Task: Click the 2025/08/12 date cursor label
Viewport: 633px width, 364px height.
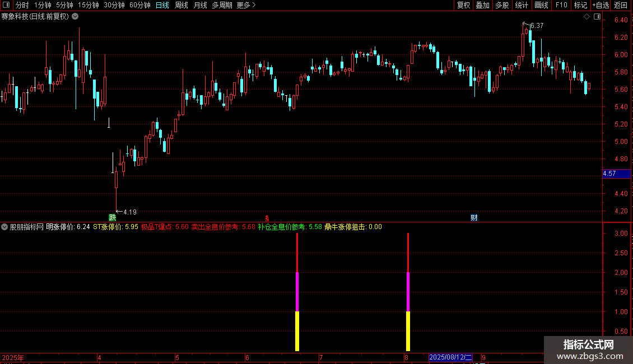Action: point(450,357)
